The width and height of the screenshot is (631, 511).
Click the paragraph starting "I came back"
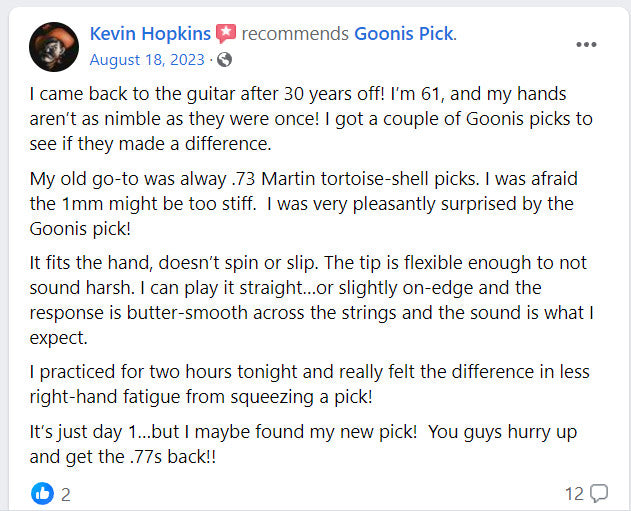point(310,119)
